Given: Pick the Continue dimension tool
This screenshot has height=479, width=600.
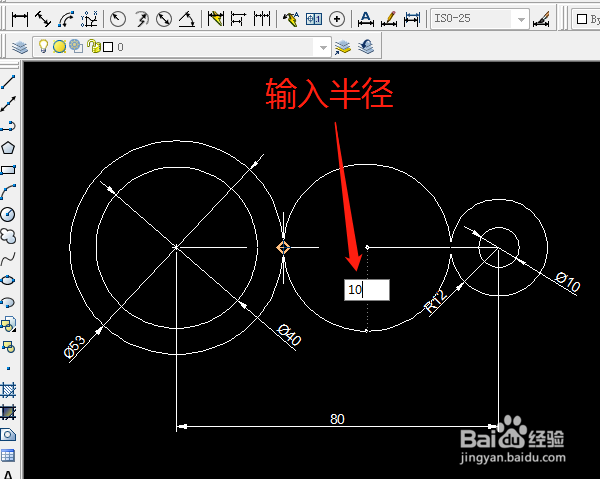Looking at the screenshot, I should click(262, 19).
